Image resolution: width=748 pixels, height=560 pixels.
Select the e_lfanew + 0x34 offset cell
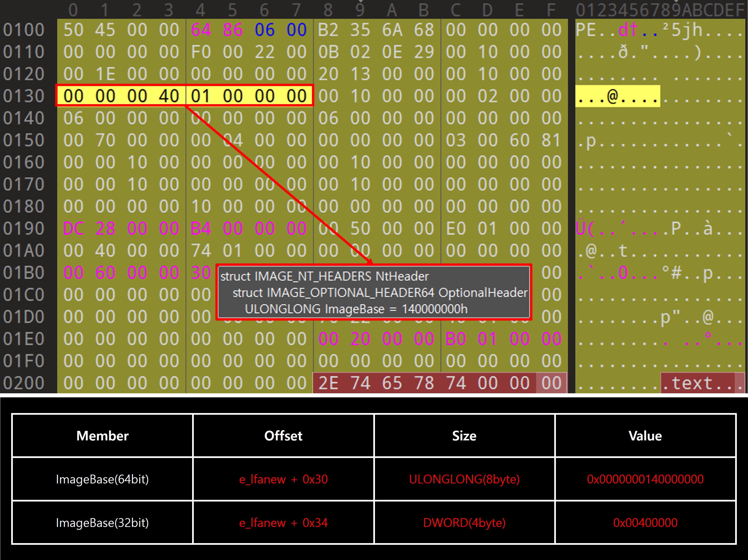[283, 523]
